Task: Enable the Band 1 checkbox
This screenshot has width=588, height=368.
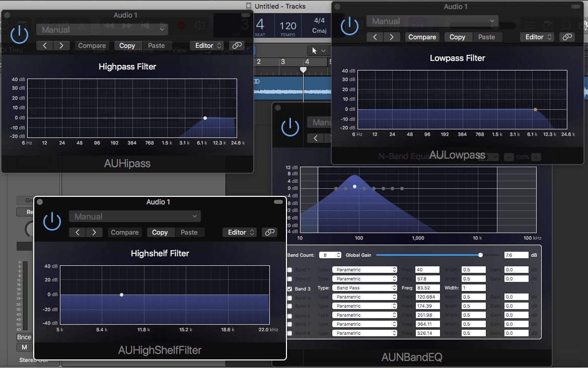Action: click(289, 270)
